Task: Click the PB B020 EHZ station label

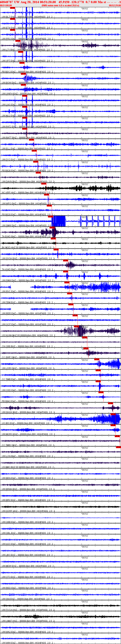Action: pyautogui.click(x=27, y=215)
